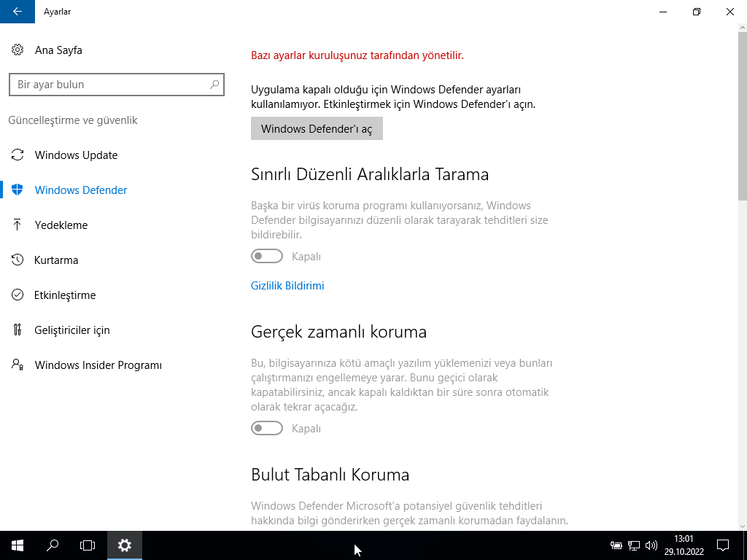Click red text Bazı ayarlar kuruluşunuz tarafından yönetilir
This screenshot has width=747, height=560.
coord(357,55)
